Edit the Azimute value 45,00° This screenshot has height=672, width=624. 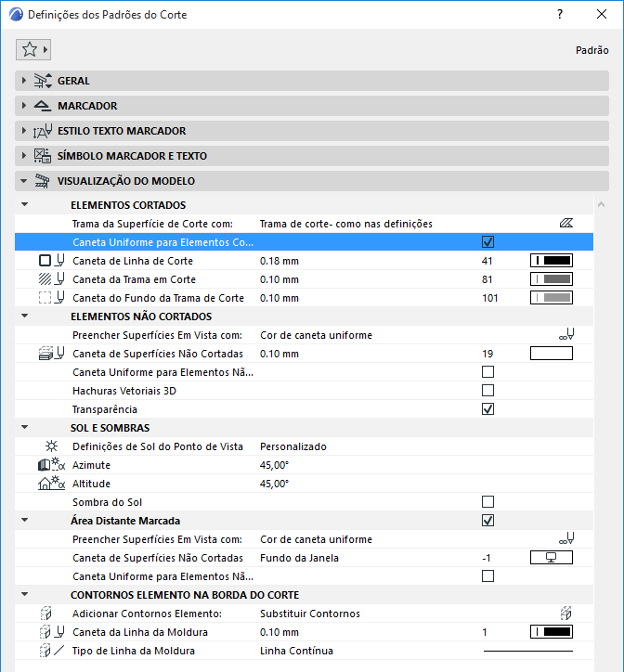coord(275,465)
